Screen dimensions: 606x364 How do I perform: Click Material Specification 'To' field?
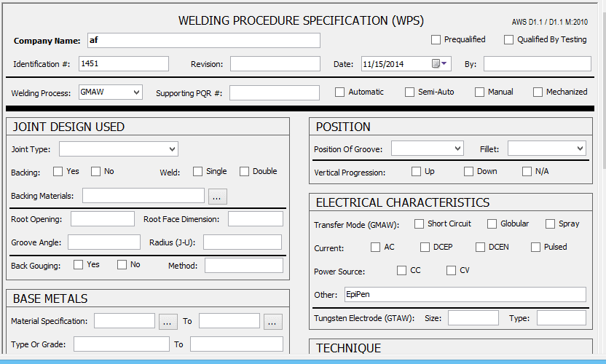(229, 321)
